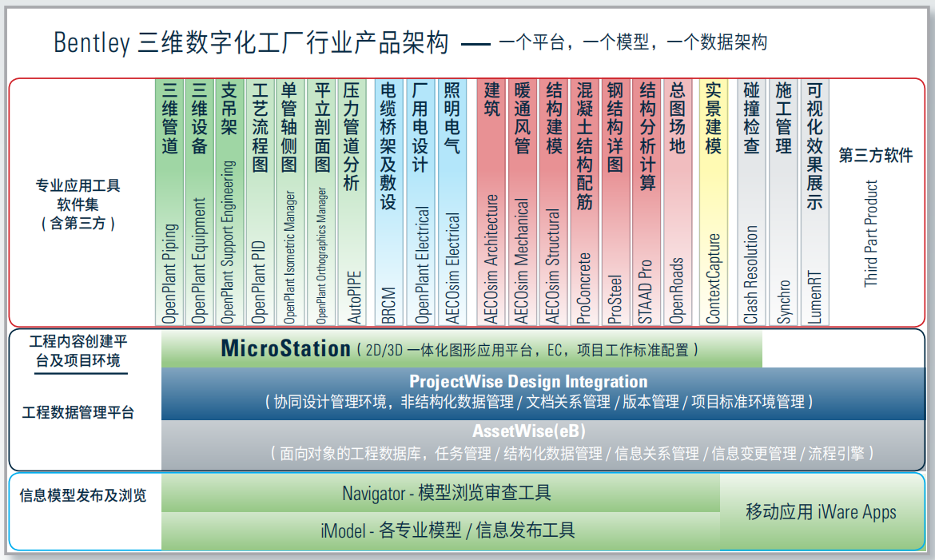
Task: Click the STAAD Pro column
Action: pyautogui.click(x=647, y=202)
